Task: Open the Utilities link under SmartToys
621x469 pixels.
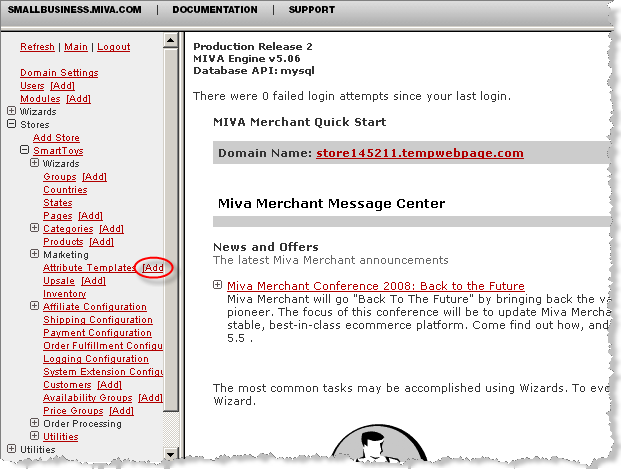Action: [61, 437]
